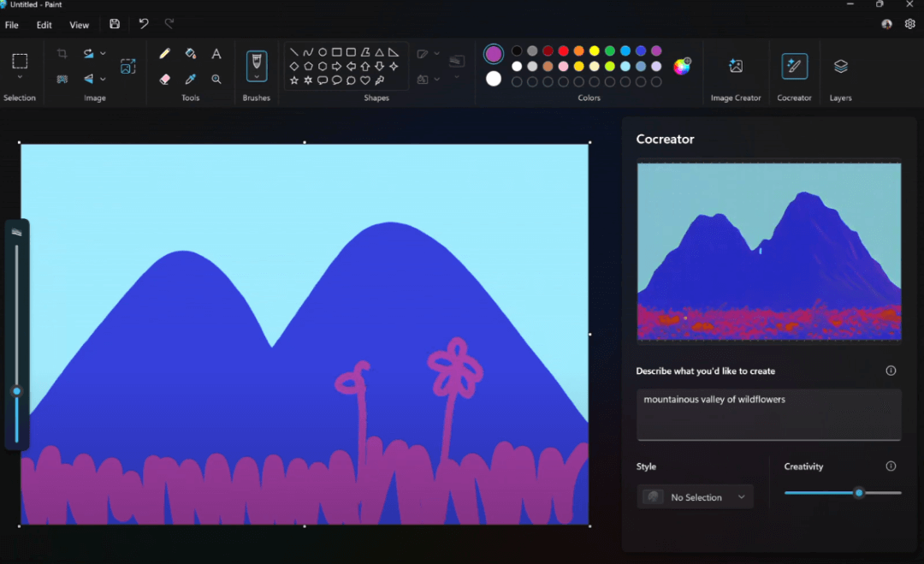Click the prompt description text field
This screenshot has height=564, width=924.
[768, 414]
